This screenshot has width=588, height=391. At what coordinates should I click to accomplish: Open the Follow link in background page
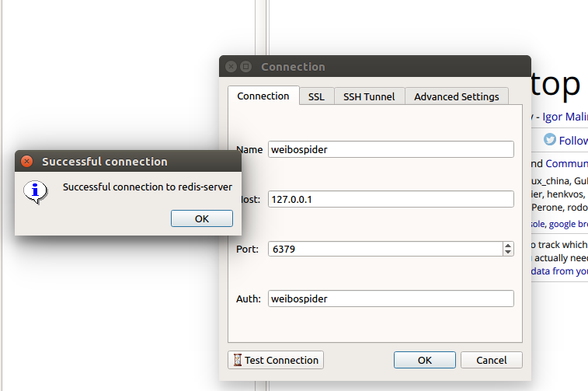tap(573, 141)
